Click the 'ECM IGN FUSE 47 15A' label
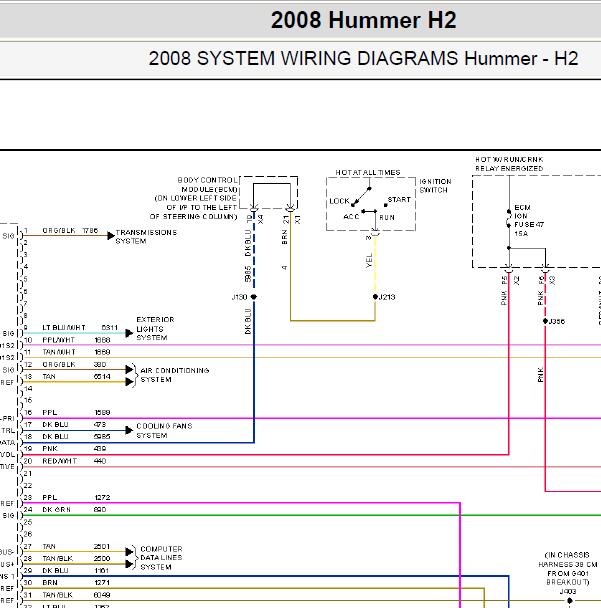Image resolution: width=601 pixels, height=608 pixels. point(529,220)
